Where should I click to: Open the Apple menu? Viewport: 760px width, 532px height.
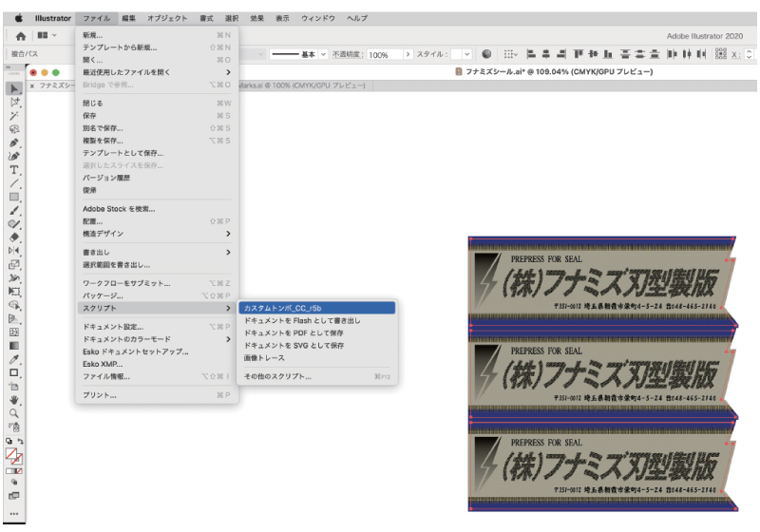pyautogui.click(x=18, y=18)
